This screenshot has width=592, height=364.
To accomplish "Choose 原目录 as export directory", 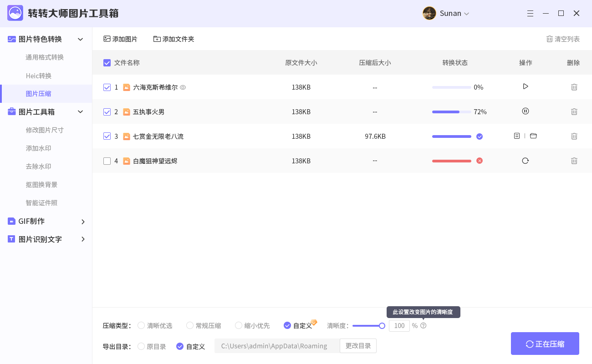I will point(141,346).
